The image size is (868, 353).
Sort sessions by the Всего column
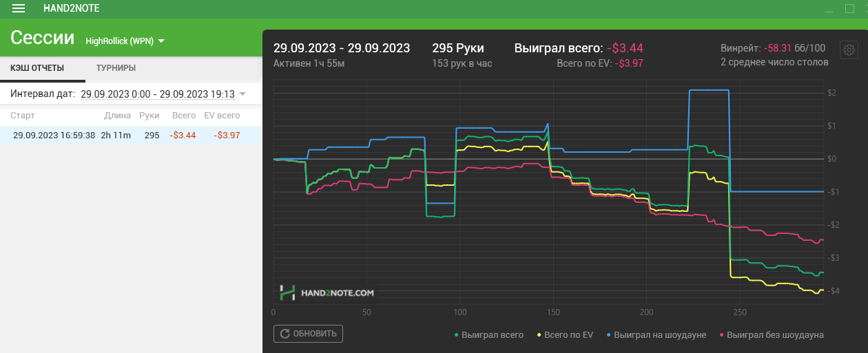tap(184, 116)
